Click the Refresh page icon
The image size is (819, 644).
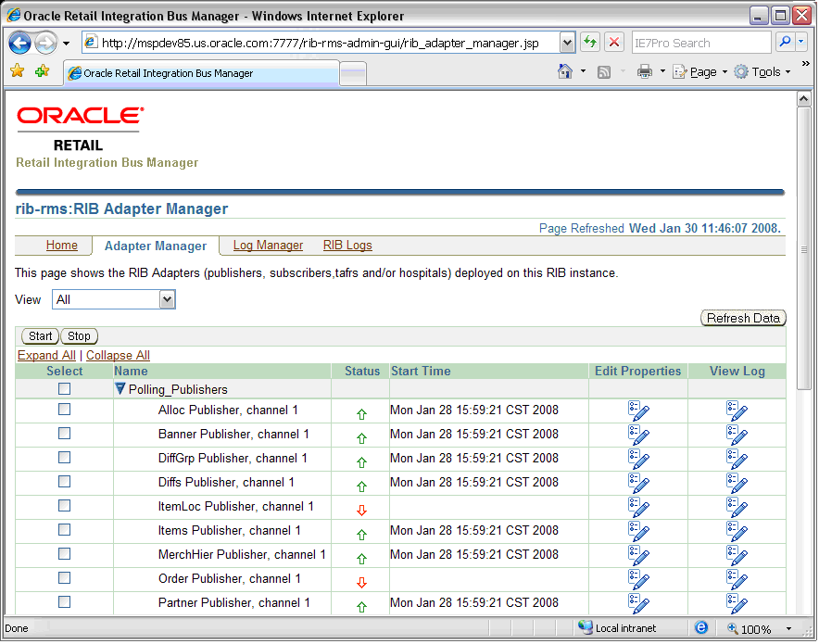point(590,43)
